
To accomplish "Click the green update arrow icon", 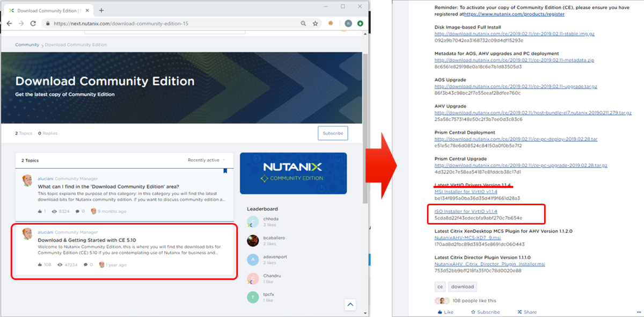I will (360, 24).
